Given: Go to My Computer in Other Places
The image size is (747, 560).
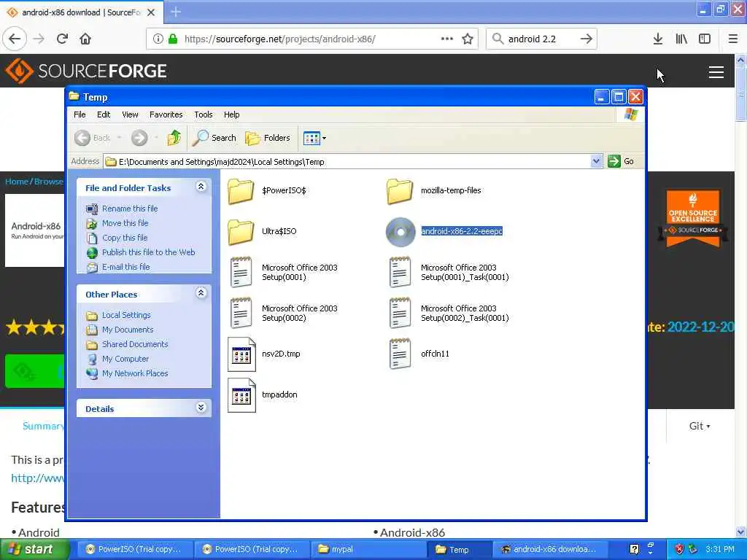Looking at the screenshot, I should click(x=125, y=359).
